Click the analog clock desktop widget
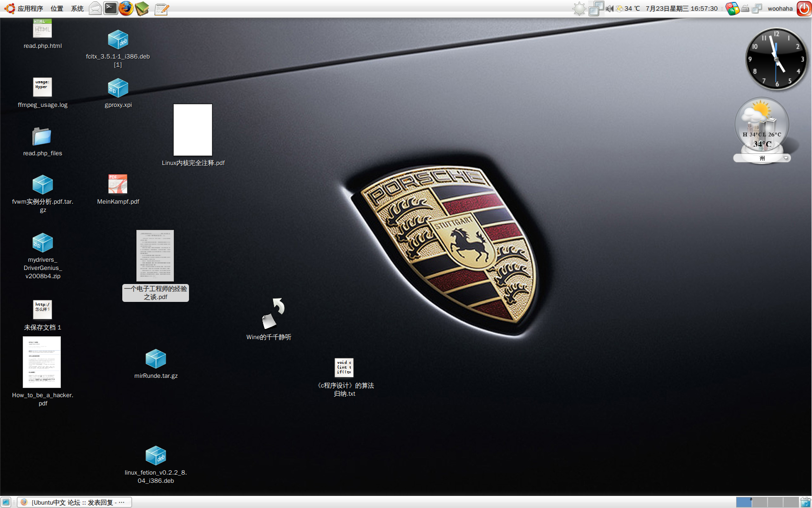 [776, 59]
